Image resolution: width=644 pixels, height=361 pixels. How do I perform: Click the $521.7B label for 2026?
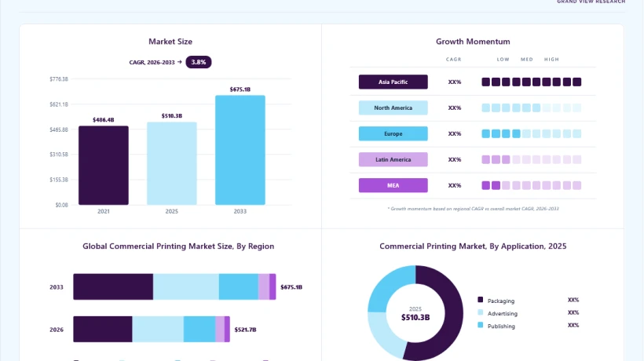(245, 330)
